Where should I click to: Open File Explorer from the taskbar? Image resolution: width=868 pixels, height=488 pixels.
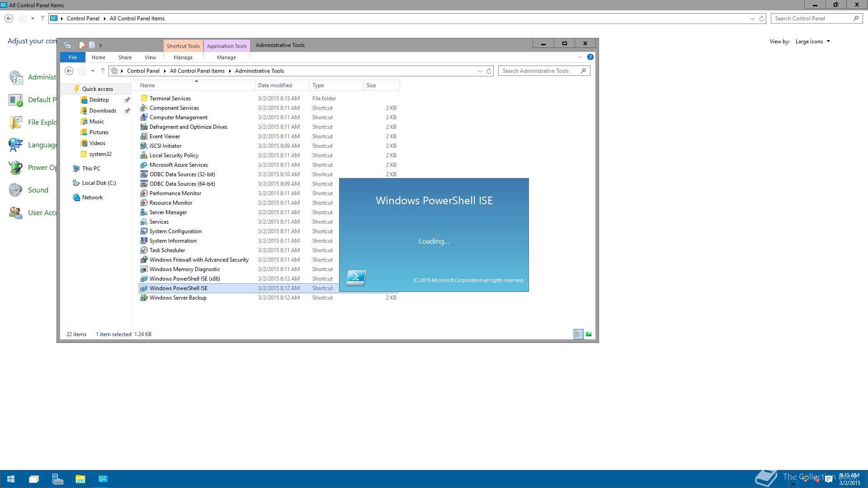pyautogui.click(x=80, y=479)
